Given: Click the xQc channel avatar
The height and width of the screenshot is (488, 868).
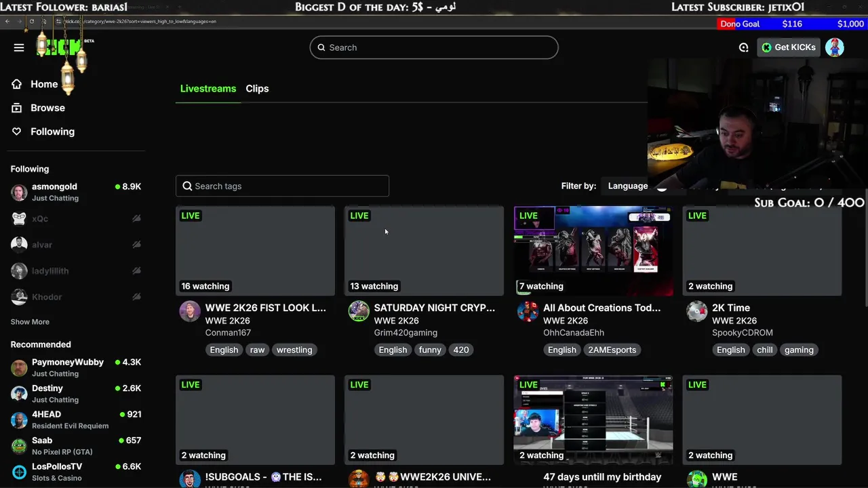Looking at the screenshot, I should coord(19,218).
